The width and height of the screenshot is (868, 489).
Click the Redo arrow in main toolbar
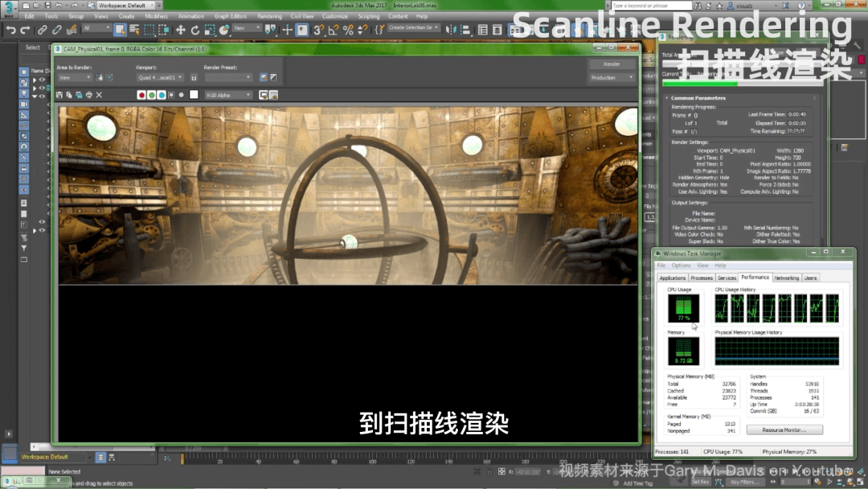pos(25,30)
